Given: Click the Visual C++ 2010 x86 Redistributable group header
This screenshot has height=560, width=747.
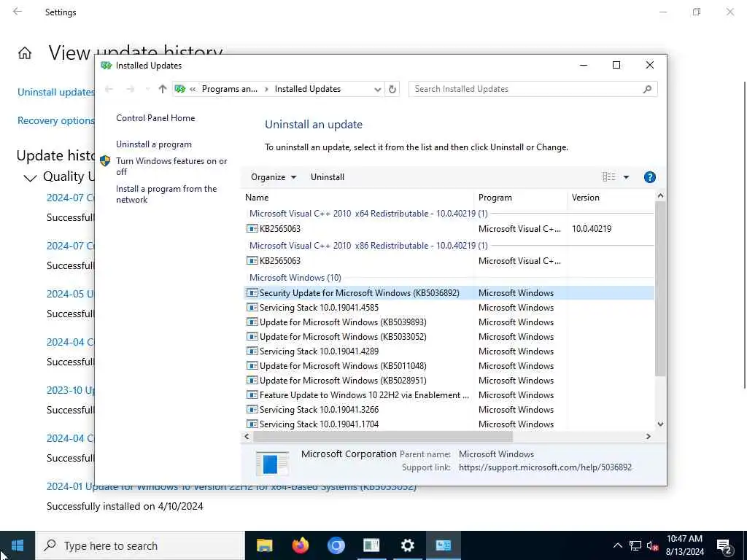Looking at the screenshot, I should coord(368,246).
